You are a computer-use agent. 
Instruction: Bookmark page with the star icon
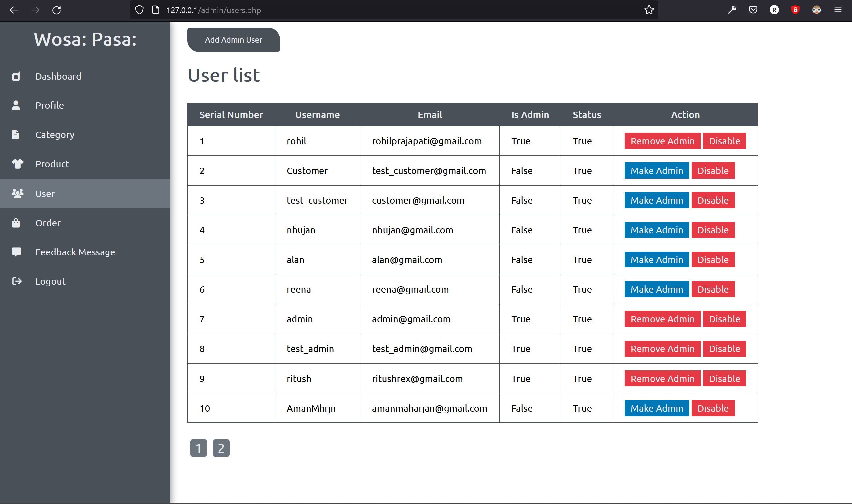pyautogui.click(x=649, y=10)
